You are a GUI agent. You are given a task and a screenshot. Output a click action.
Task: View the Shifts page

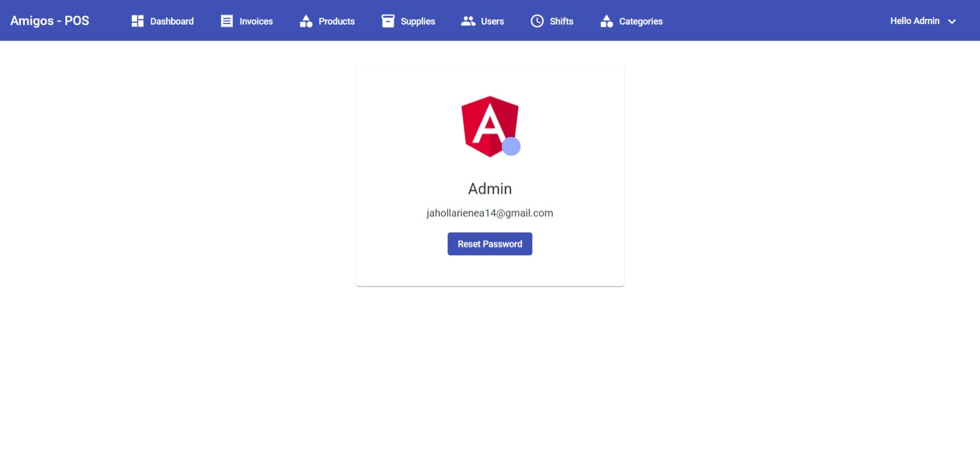[x=552, y=21]
